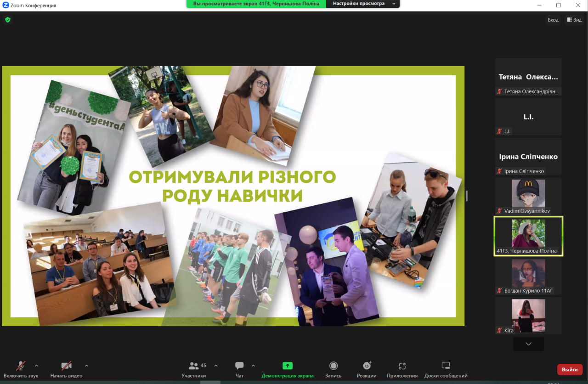Select Vadim Ovsyannikov video thumbnail
Screen dimensions: 588x384
528,197
